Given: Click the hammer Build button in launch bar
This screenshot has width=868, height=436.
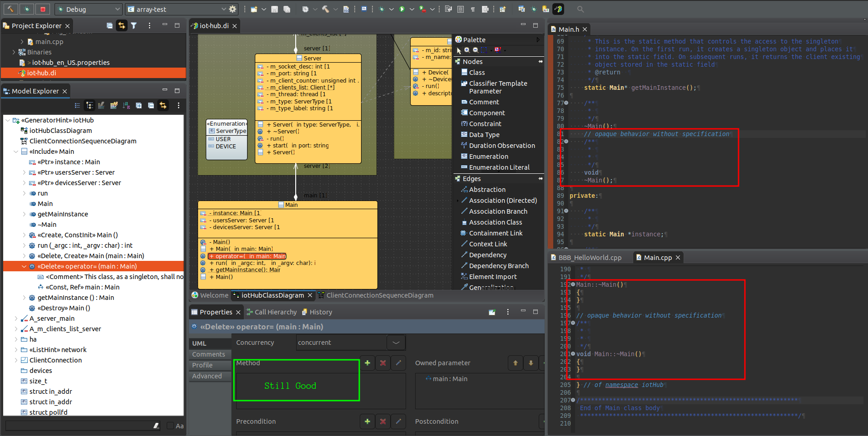Looking at the screenshot, I should click(x=10, y=9).
